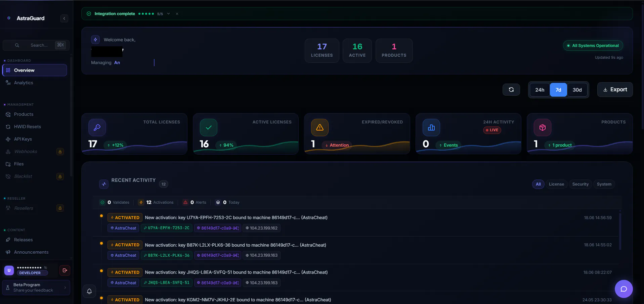Click the search box in the sidebar
This screenshot has width=644, height=304.
coord(36,45)
